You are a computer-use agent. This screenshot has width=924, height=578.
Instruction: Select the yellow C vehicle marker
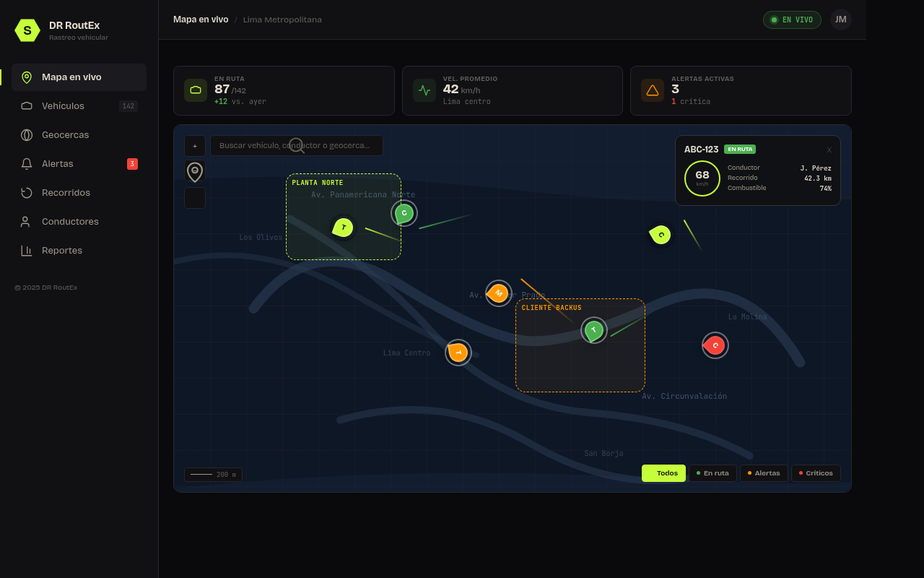click(x=661, y=234)
